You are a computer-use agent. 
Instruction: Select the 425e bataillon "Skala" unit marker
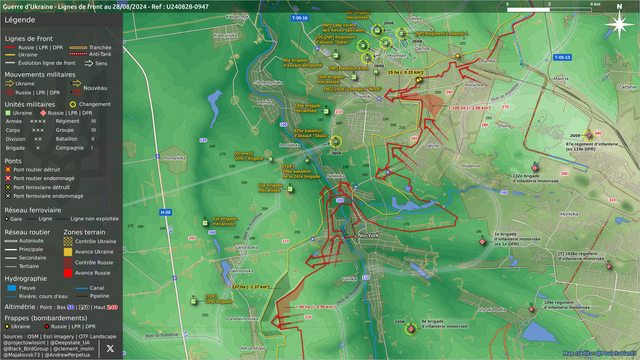tap(336, 142)
